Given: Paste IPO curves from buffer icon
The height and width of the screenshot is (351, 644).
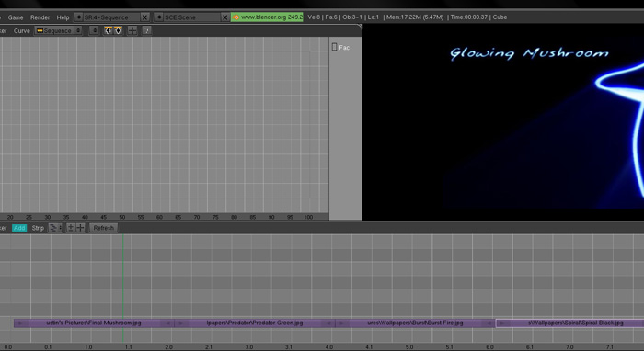Looking at the screenshot, I should [118, 30].
